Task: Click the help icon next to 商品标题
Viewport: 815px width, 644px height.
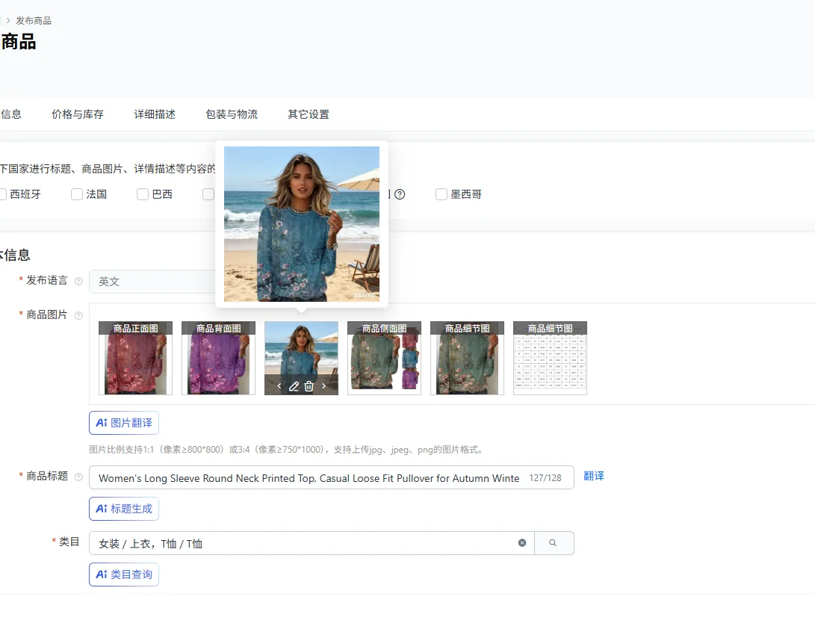Action: 78,477
